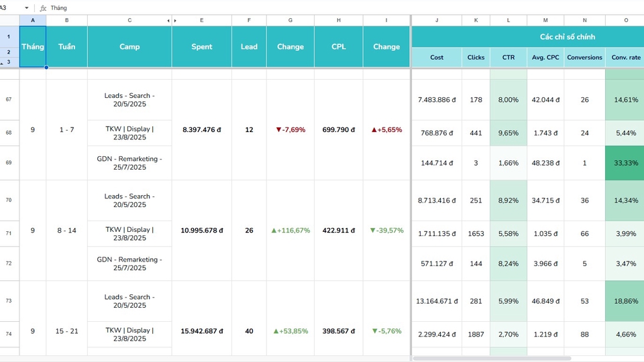The width and height of the screenshot is (644, 362).
Task: Click the horizontal scrollbar at bottom
Action: click(491, 359)
